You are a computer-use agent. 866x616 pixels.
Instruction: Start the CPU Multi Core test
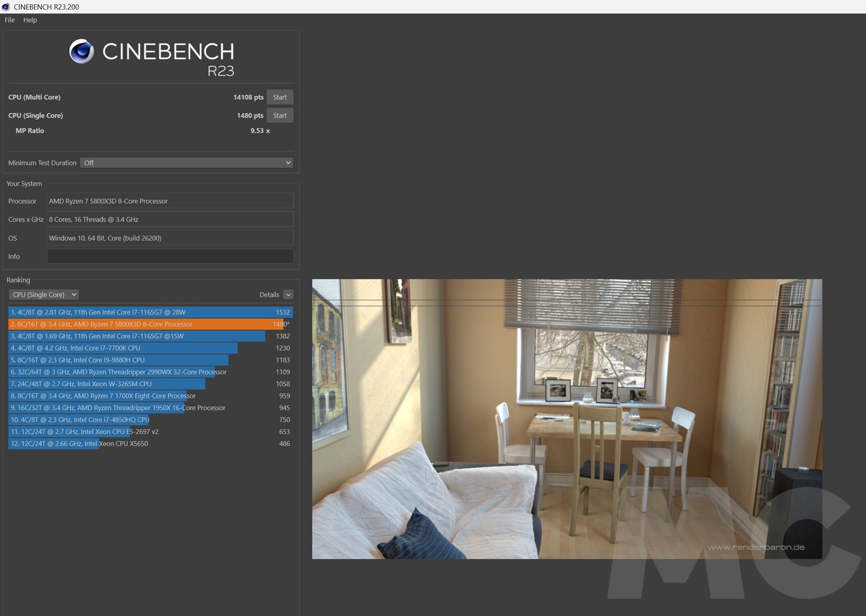[x=280, y=97]
